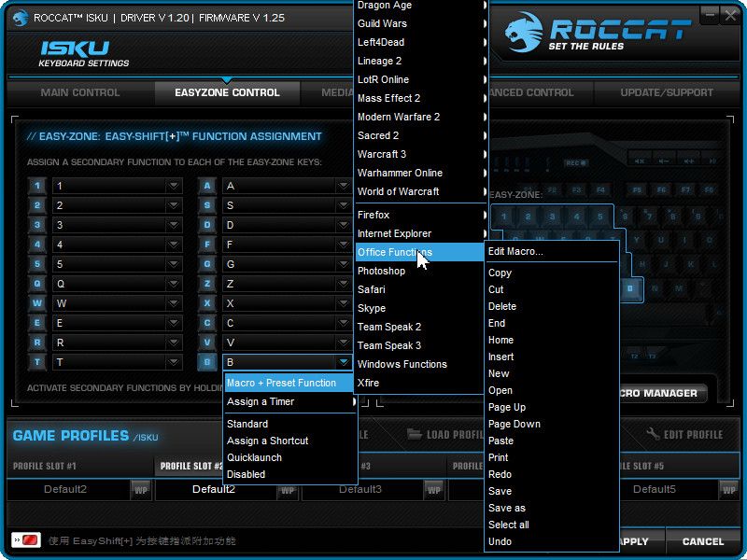Select Quicklaunch in the function list

(x=290, y=457)
